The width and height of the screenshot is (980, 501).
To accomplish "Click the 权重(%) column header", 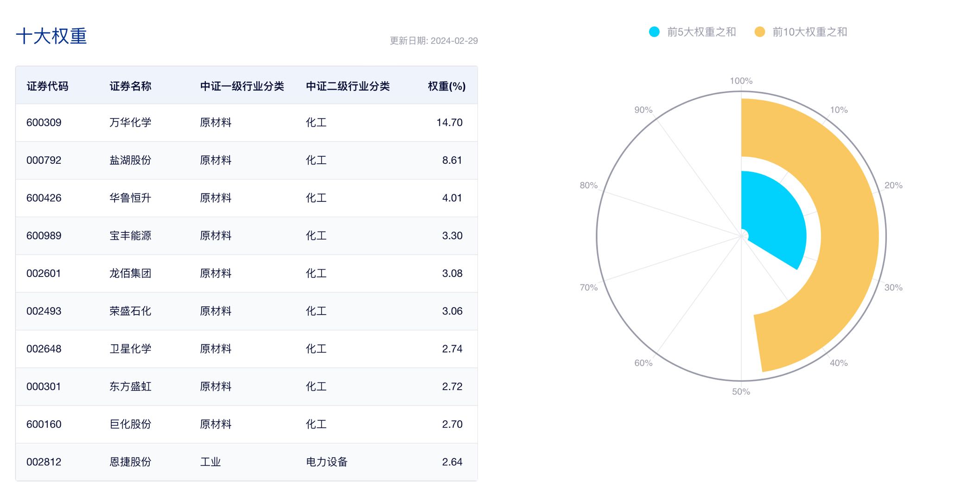I will (446, 86).
